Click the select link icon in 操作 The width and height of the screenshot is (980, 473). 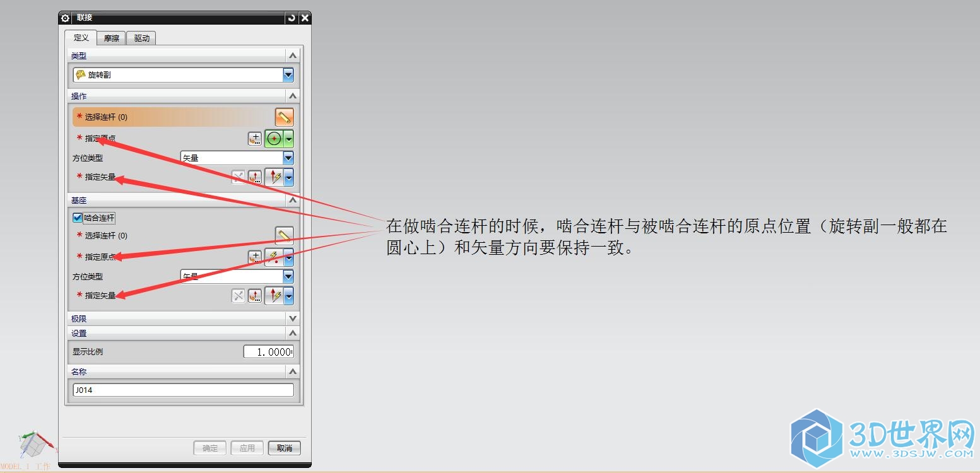(285, 117)
